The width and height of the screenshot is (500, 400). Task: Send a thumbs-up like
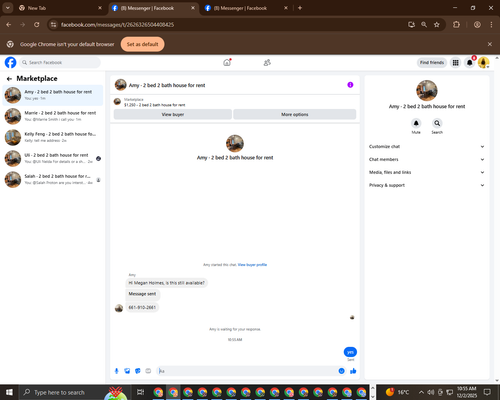tap(353, 371)
